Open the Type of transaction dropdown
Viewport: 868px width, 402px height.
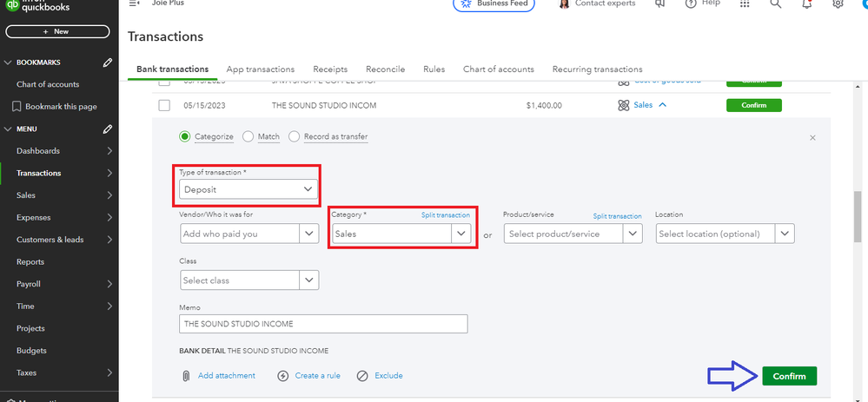point(248,188)
